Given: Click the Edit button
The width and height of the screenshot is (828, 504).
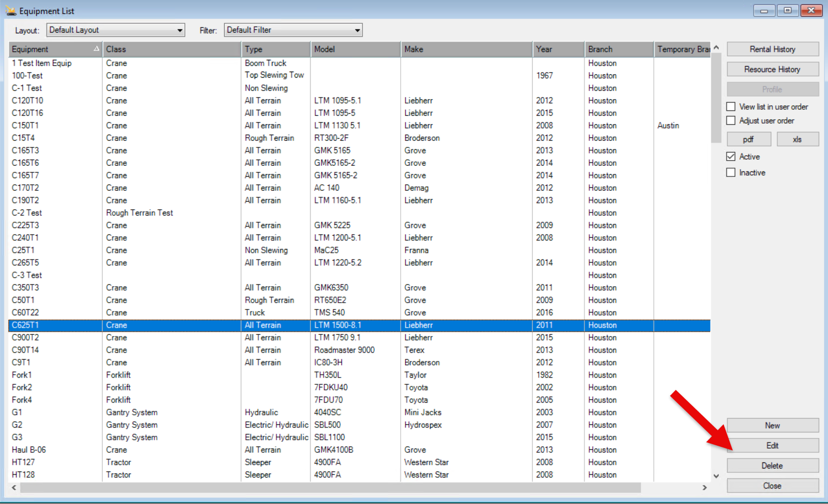Looking at the screenshot, I should [x=773, y=445].
